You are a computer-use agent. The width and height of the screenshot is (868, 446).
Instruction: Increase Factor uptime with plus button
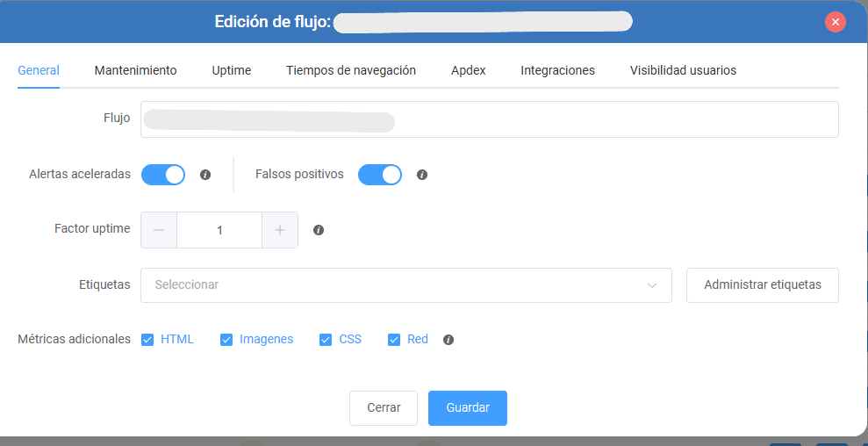280,230
